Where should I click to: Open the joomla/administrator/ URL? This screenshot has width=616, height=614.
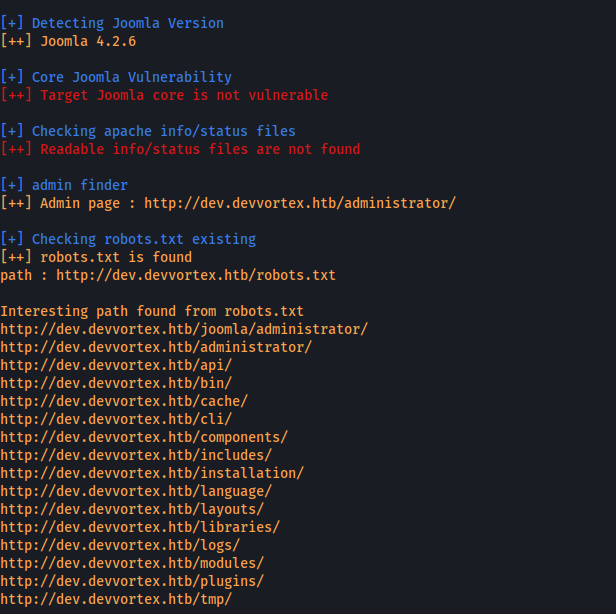[184, 329]
